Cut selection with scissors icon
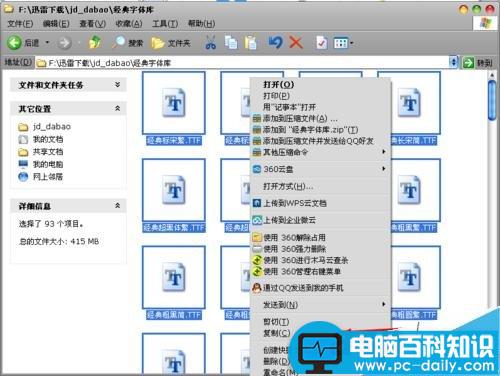The height and width of the screenshot is (376, 500). (210, 43)
